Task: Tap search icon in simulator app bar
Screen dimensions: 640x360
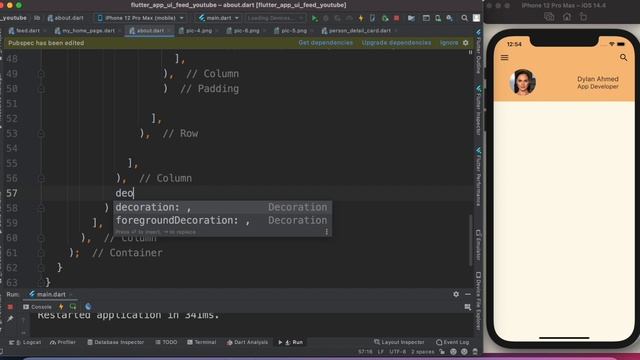Action: [x=623, y=58]
